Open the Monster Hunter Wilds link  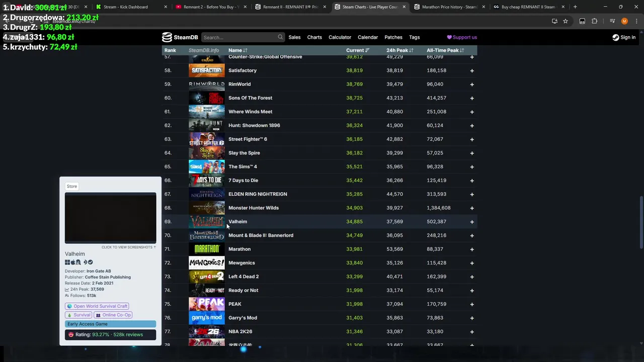[254, 208]
